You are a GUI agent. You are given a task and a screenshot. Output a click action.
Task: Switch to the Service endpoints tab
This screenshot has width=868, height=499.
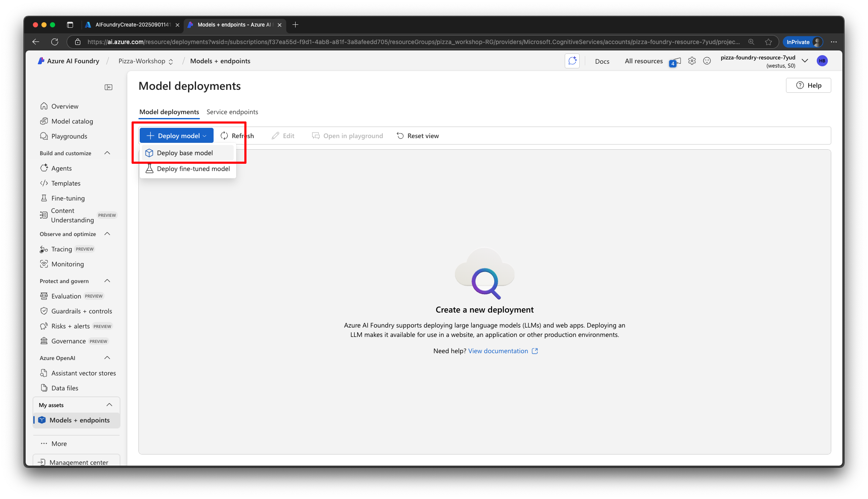(x=232, y=112)
